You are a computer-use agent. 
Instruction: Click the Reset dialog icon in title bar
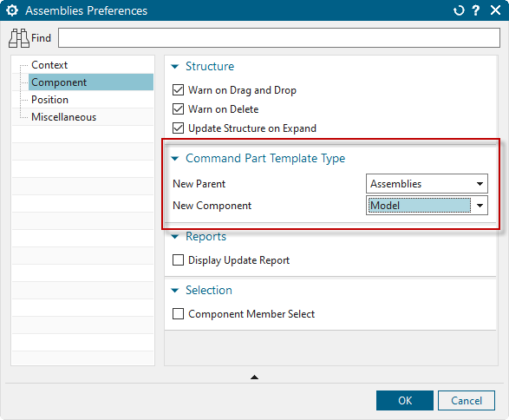click(459, 10)
